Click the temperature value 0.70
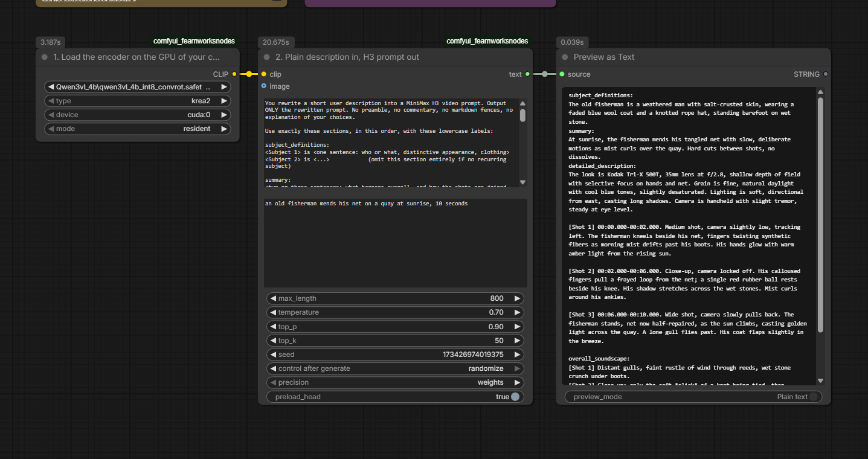The width and height of the screenshot is (868, 459). pos(497,312)
